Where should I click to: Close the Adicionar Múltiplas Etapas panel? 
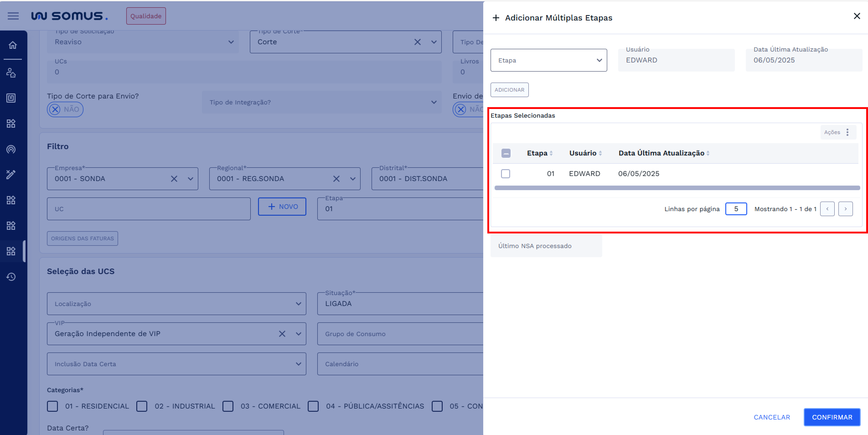857,16
